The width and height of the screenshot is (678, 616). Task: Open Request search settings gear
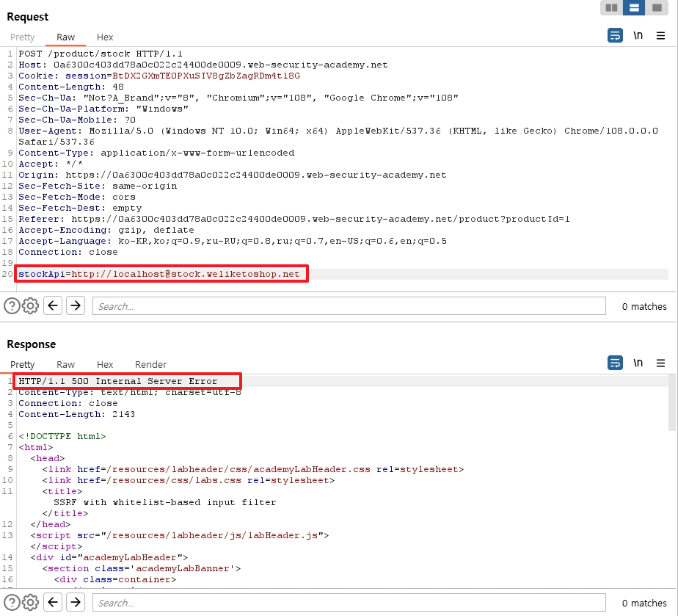30,306
